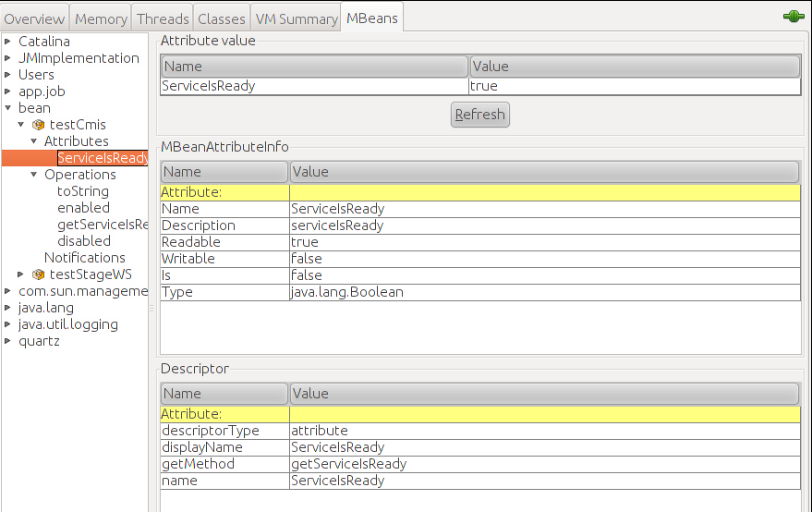Open the Memory tab
This screenshot has height=512, width=812.
click(x=101, y=18)
